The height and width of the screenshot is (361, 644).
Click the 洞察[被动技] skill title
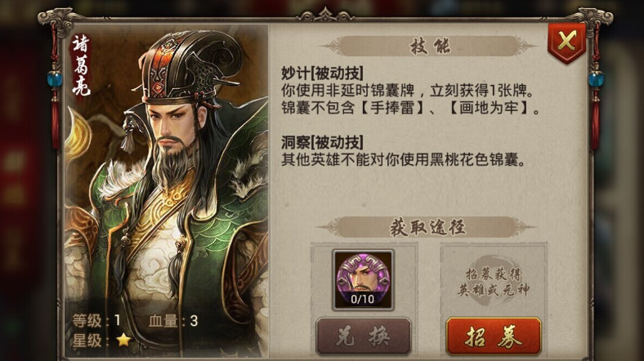pos(323,142)
